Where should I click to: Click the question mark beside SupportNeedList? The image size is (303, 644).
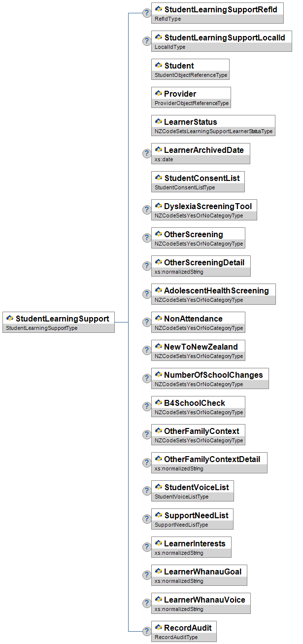pyautogui.click(x=146, y=519)
